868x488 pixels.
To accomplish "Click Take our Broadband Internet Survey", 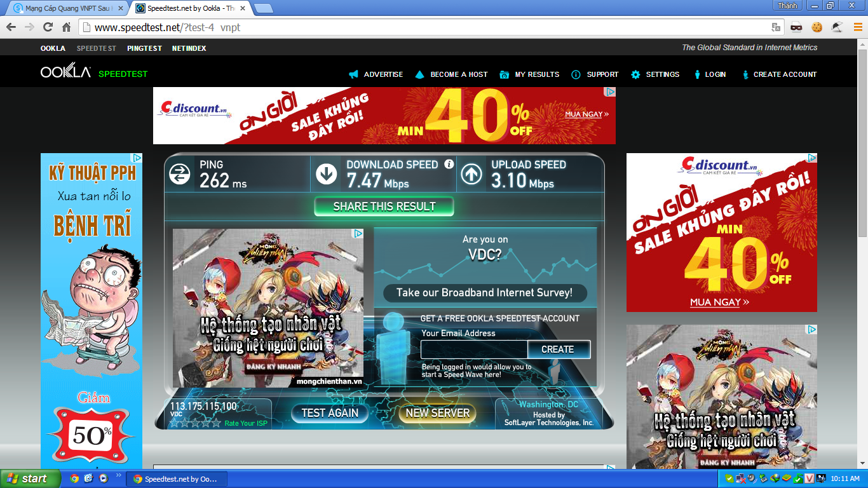I will (x=485, y=293).
